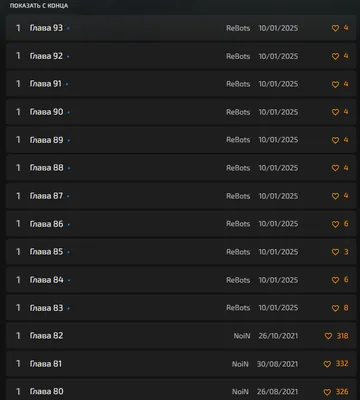This screenshot has height=400, width=360.
Task: Tap the heart showing 326 likes
Action: 327,392
